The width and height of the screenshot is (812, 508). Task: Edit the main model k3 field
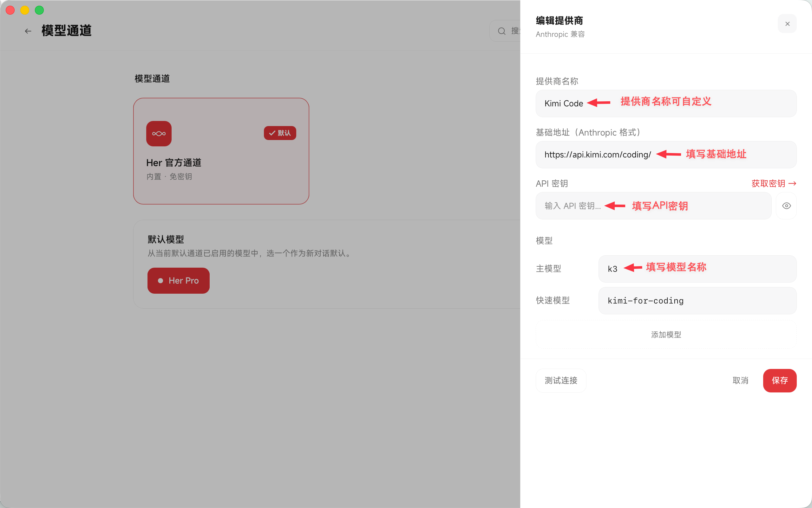tap(697, 269)
